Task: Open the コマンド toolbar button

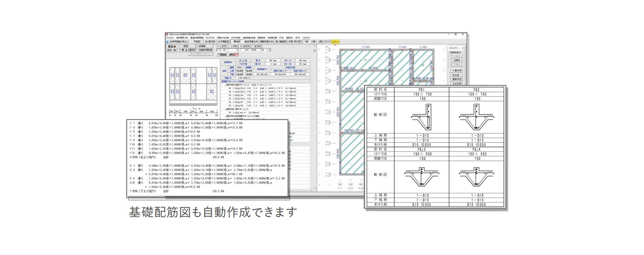Action: tap(327, 41)
